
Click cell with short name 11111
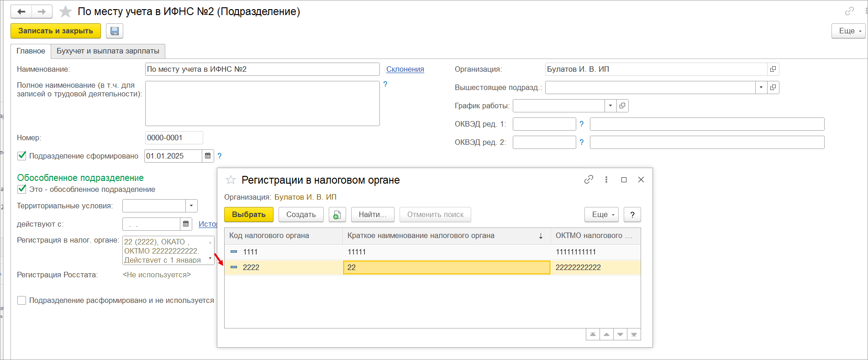pos(447,252)
